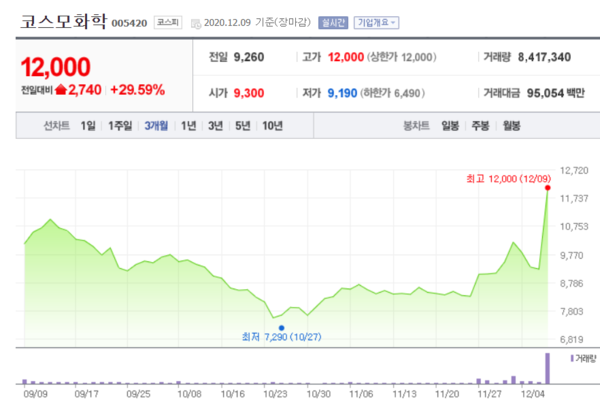Open the 기업개요 dropdown
Image resolution: width=600 pixels, height=407 pixels.
pyautogui.click(x=376, y=23)
